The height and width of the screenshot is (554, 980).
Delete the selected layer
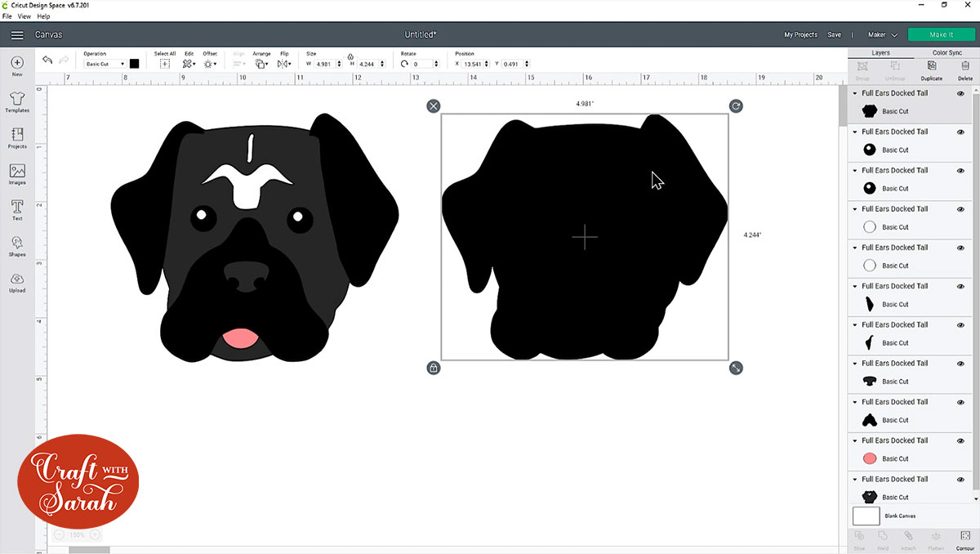[965, 67]
